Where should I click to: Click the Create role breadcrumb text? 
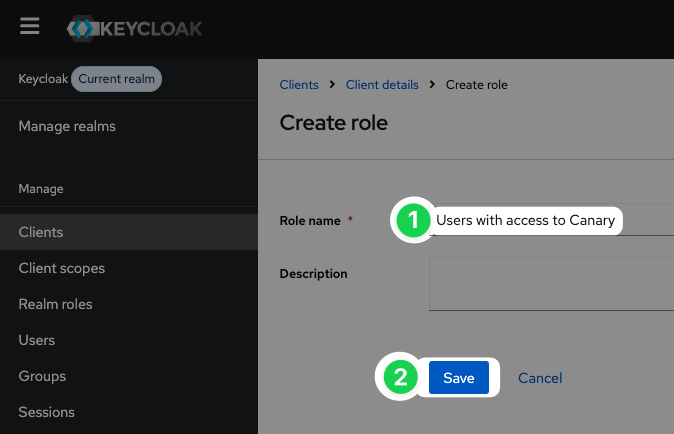476,85
